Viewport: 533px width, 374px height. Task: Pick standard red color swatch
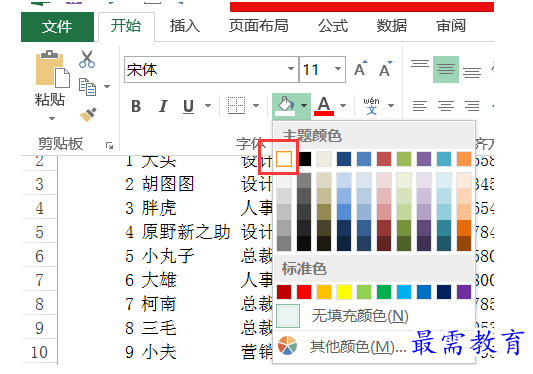click(304, 292)
